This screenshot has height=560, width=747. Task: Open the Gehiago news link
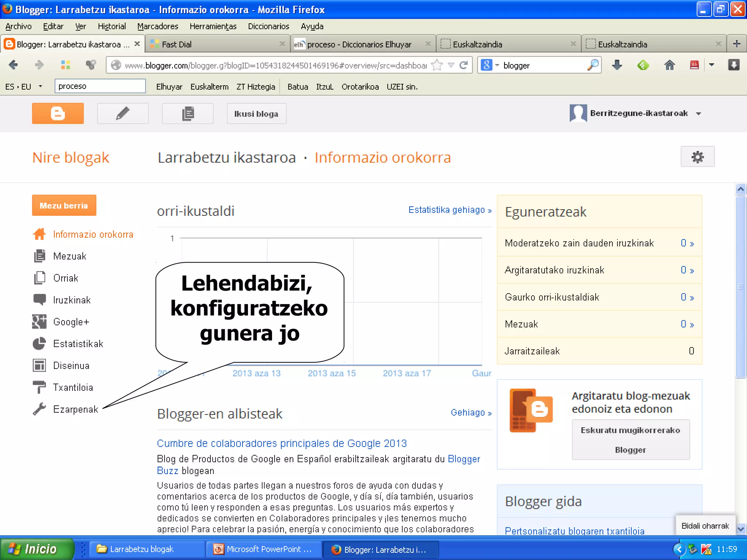click(x=471, y=412)
